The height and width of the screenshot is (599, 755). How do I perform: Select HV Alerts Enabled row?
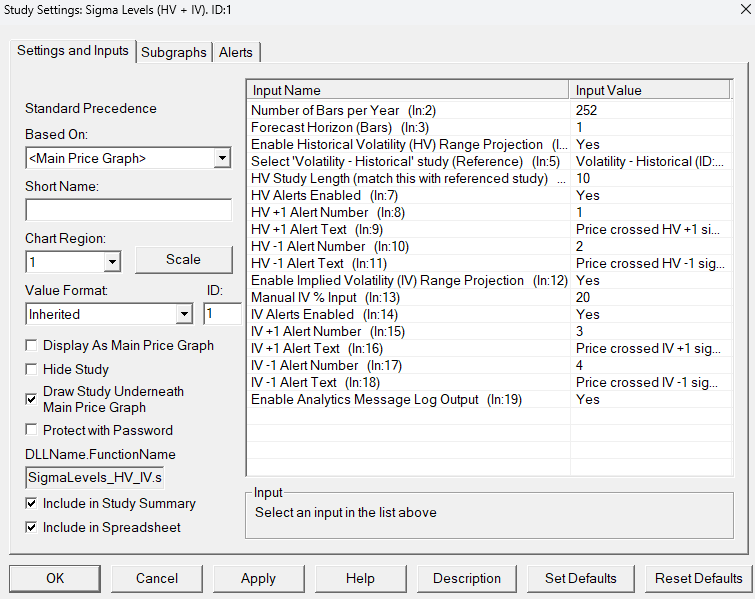[x=490, y=195]
